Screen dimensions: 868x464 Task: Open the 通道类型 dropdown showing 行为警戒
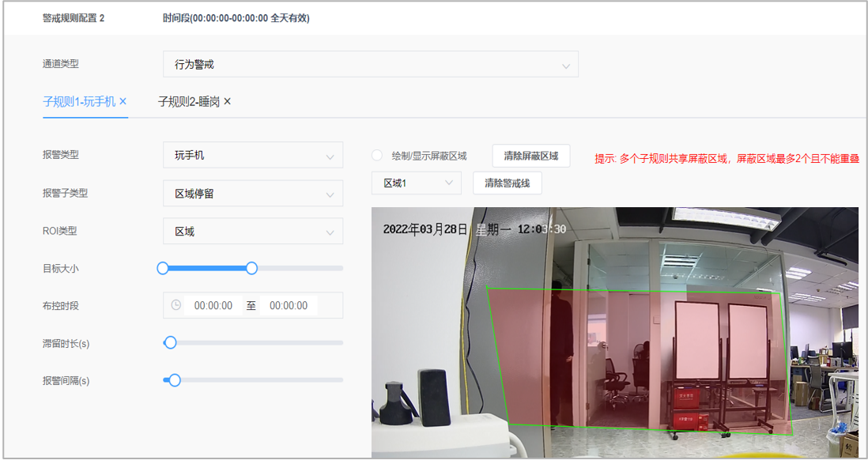tap(370, 64)
